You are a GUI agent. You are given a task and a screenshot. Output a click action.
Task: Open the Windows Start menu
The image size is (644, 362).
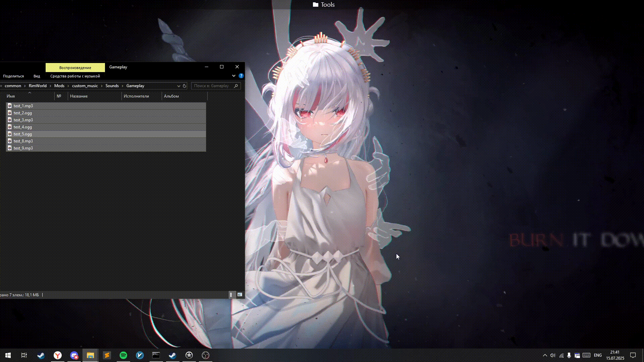click(x=8, y=355)
